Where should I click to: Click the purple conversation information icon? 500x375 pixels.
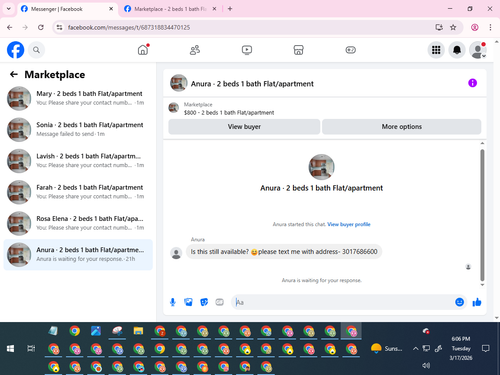click(x=472, y=83)
